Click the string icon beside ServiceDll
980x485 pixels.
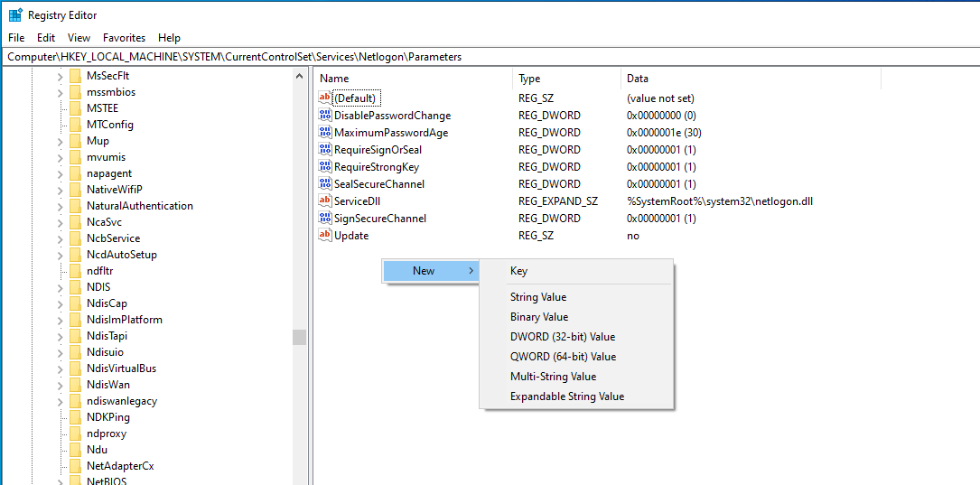point(325,201)
